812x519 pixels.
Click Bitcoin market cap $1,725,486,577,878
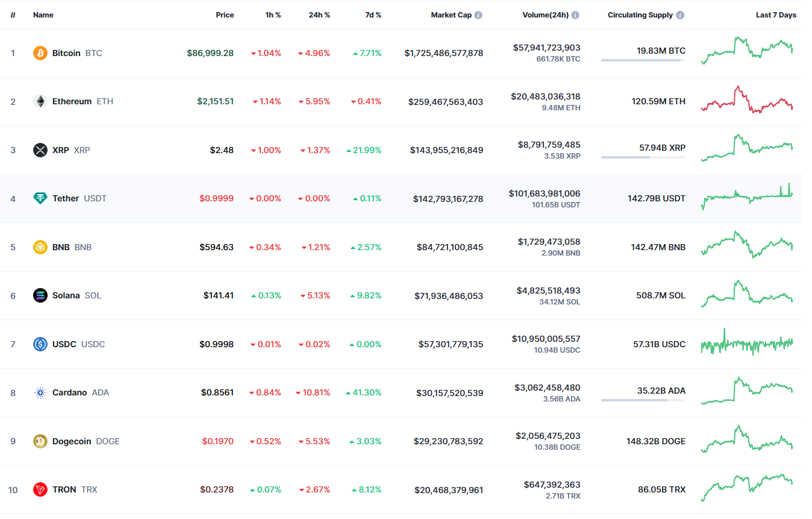(x=444, y=53)
